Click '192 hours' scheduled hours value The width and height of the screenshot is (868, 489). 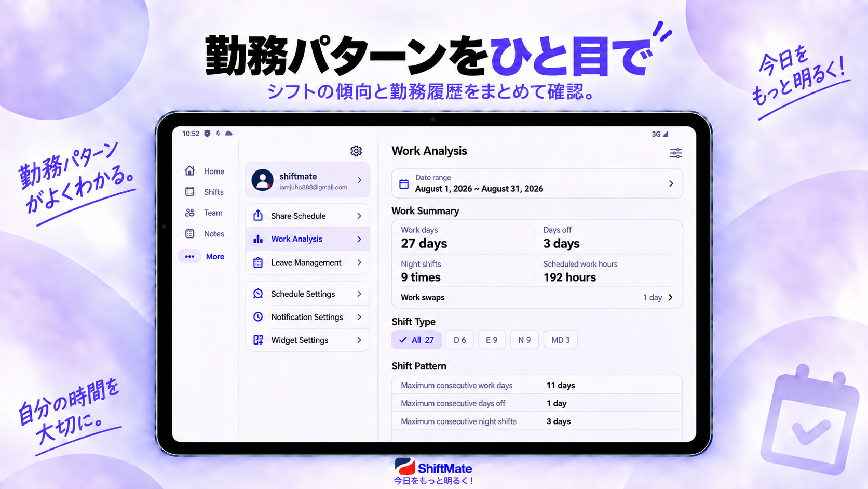click(569, 277)
